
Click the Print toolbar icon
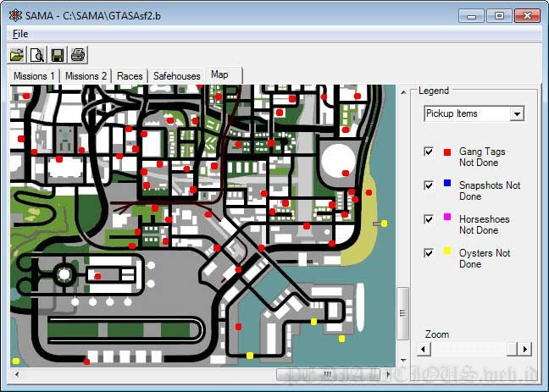pyautogui.click(x=78, y=55)
